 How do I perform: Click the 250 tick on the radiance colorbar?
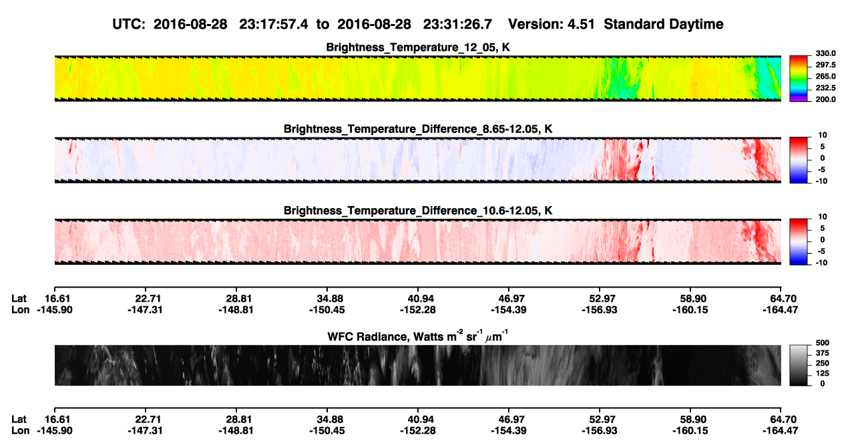[824, 364]
